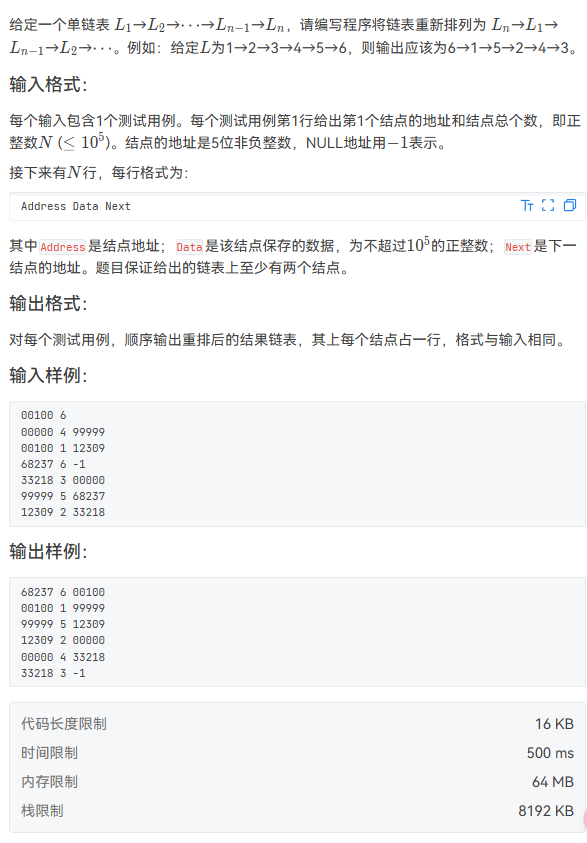Click the sample input line '00100 1 12309'
Image resolution: width=587 pixels, height=843 pixels.
point(63,448)
